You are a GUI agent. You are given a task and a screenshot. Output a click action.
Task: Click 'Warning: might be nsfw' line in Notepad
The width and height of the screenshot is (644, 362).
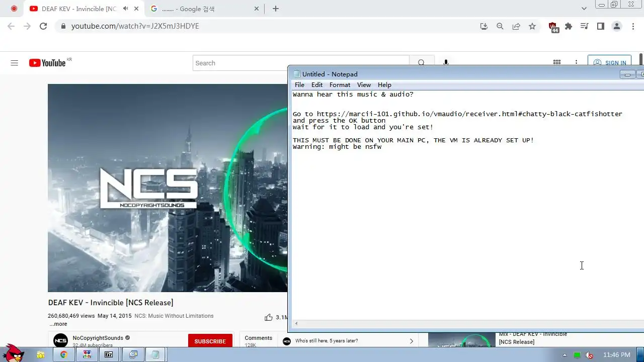337,147
